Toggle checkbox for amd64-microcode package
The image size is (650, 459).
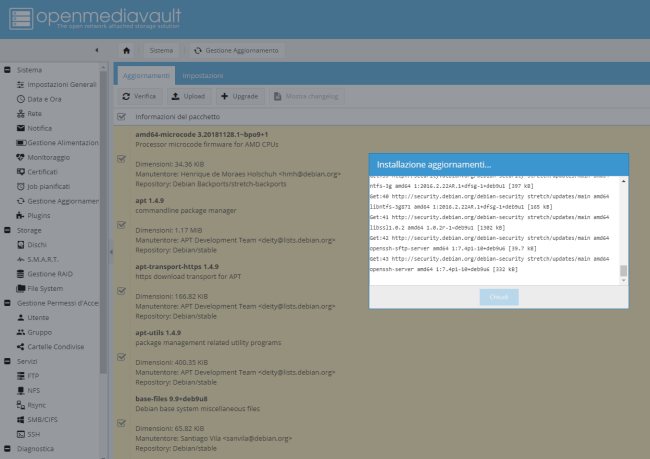[121, 159]
